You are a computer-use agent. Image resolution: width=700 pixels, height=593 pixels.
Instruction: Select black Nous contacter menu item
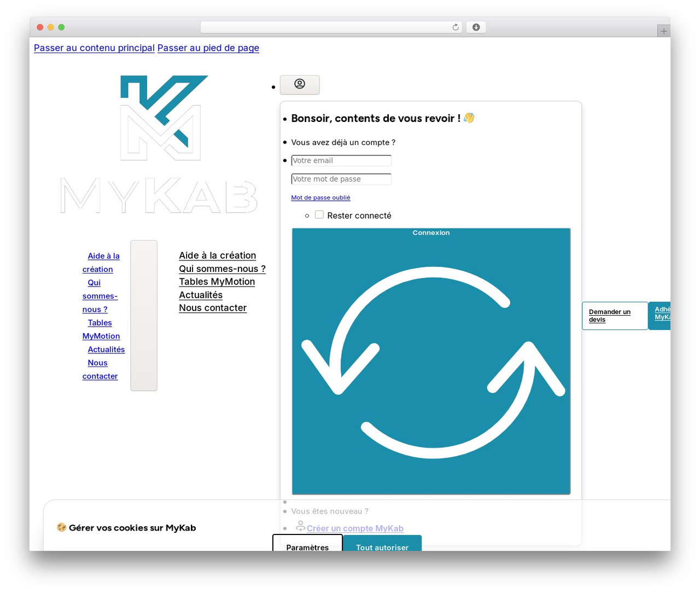coord(213,308)
